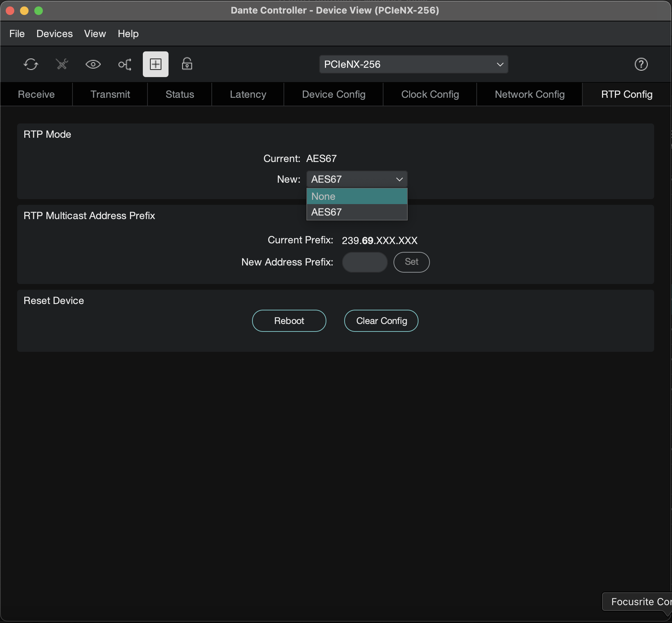Choose AES67 in the RTP mode list
672x623 pixels.
coord(357,212)
